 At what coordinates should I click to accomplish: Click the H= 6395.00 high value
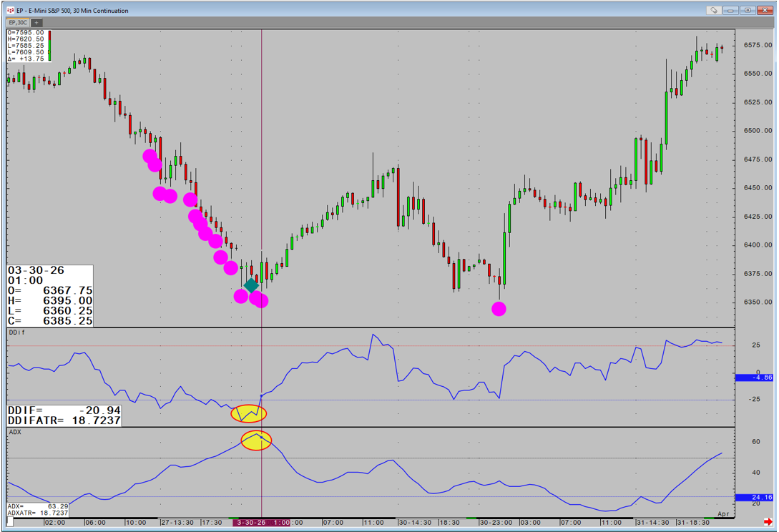(x=50, y=300)
